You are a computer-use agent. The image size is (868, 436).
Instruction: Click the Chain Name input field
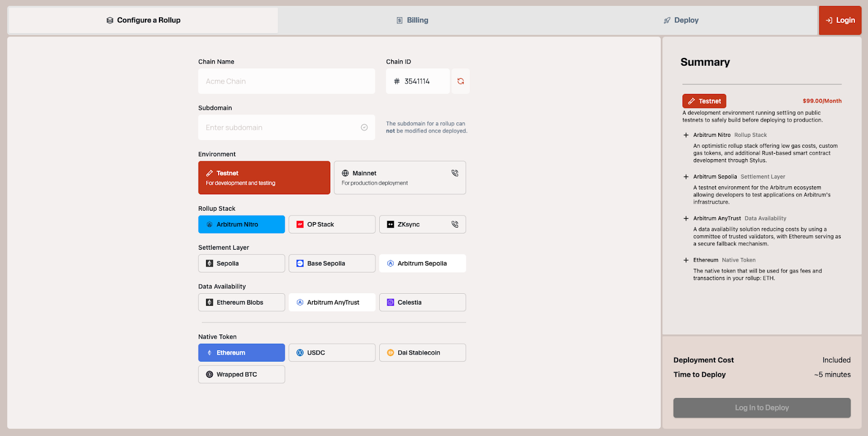tap(286, 81)
